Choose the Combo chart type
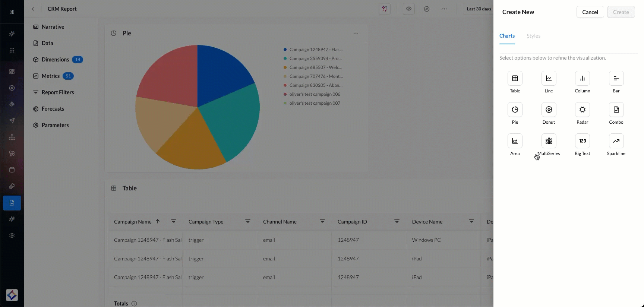Screen dimensions: 644x307 (616, 110)
